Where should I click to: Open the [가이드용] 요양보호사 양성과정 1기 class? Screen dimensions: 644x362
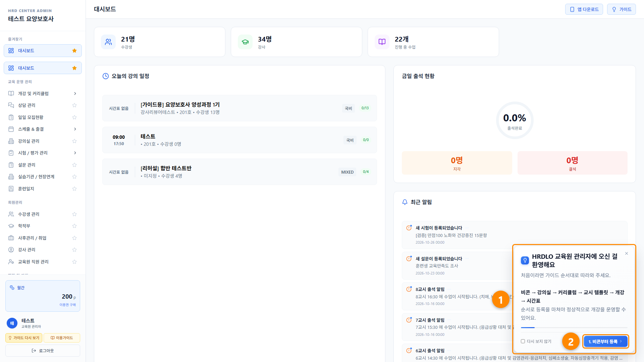239,108
